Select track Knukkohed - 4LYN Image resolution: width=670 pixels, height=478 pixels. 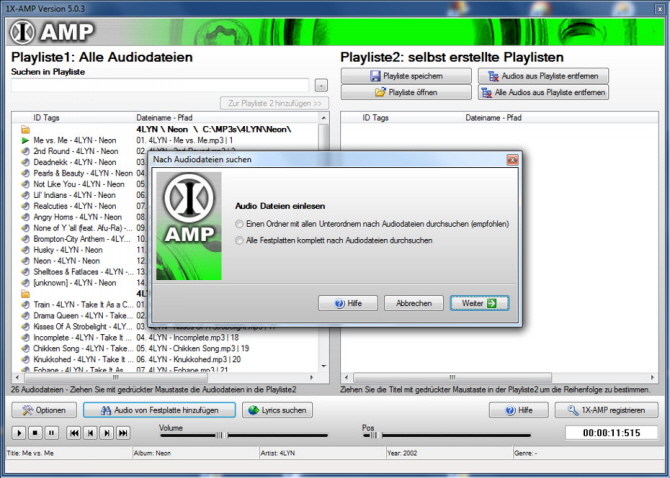pos(83,360)
